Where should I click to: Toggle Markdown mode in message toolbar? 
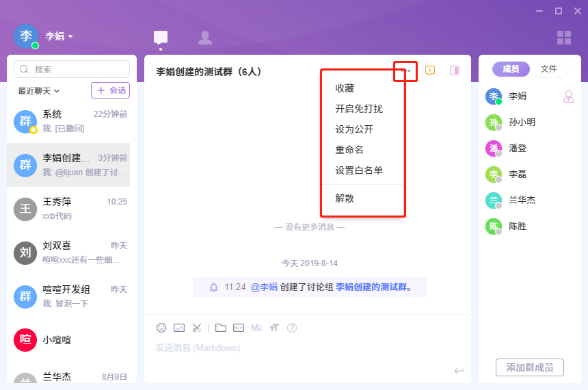[x=256, y=328]
